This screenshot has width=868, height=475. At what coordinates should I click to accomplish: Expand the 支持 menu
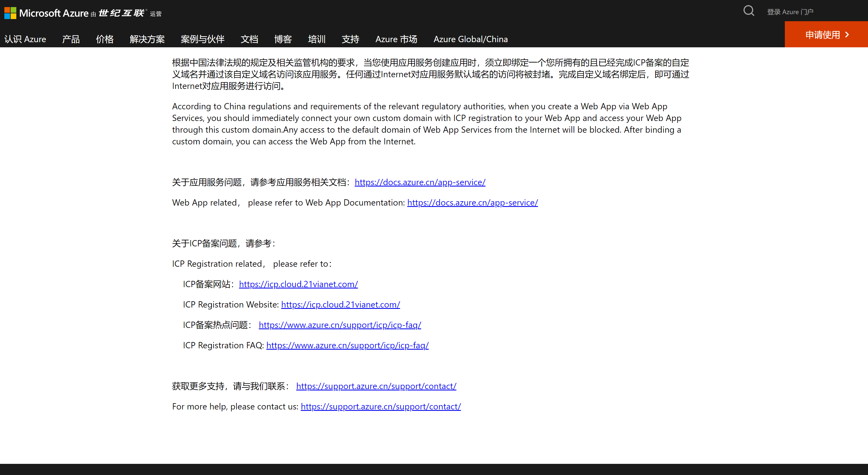[350, 39]
